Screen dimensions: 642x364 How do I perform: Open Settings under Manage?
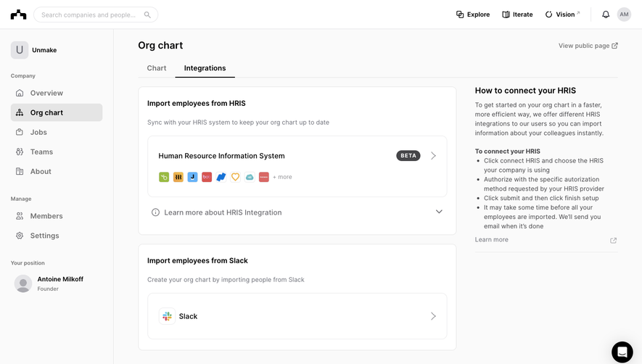57,236
